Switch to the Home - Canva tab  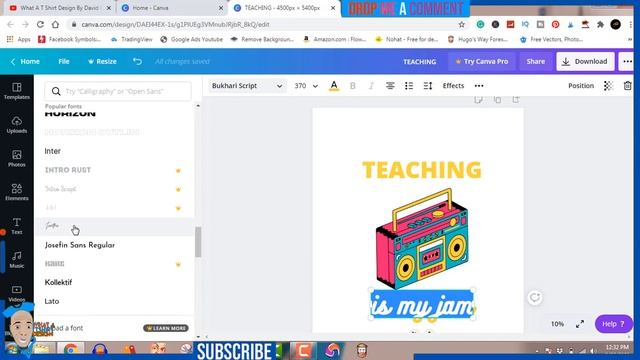[x=171, y=8]
